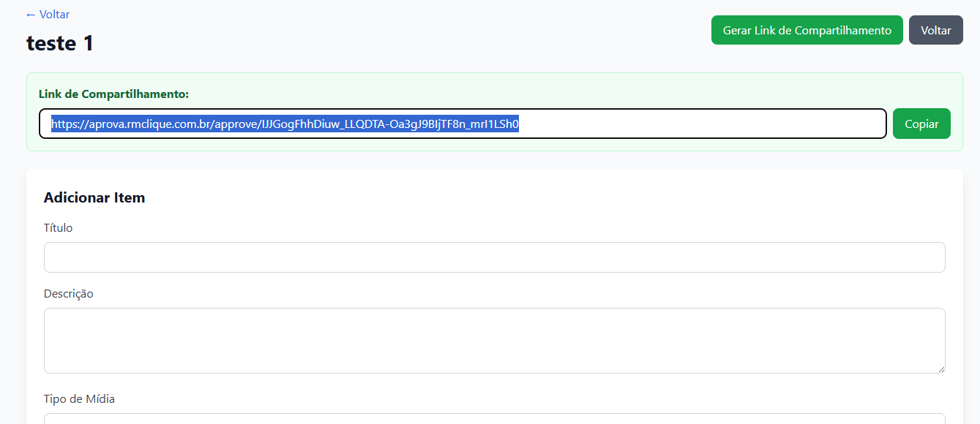This screenshot has width=980, height=424.
Task: Click the gray Voltar button
Action: point(935,30)
